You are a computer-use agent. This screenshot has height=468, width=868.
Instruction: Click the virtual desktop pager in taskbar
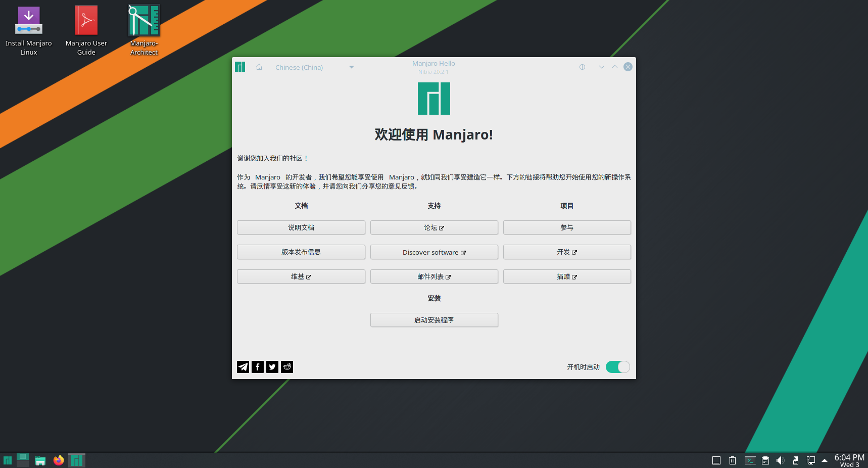[23, 460]
